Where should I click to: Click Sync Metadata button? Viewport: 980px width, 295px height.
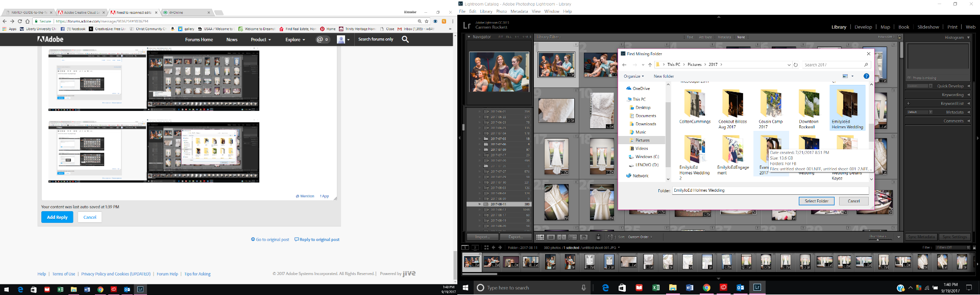pyautogui.click(x=922, y=237)
